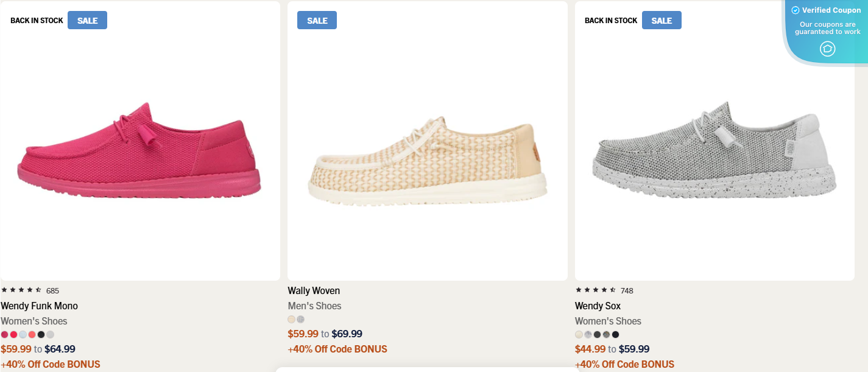Click the star rating stars on Wendy Sox
868x372 pixels.
(x=594, y=290)
